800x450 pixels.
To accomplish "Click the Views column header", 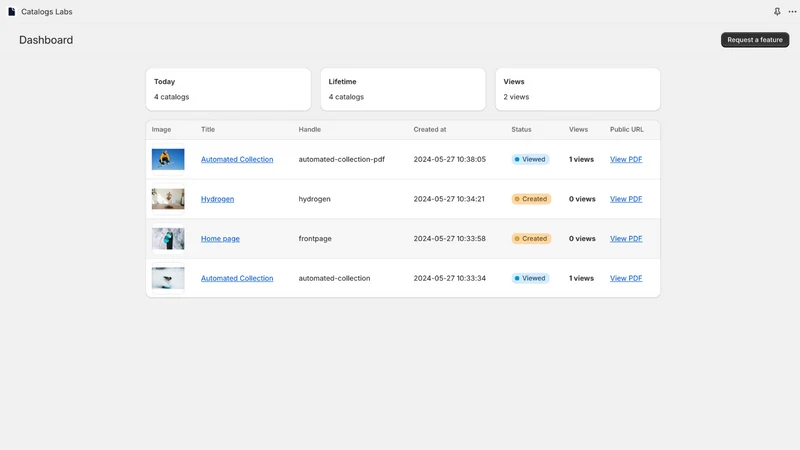I will (578, 130).
